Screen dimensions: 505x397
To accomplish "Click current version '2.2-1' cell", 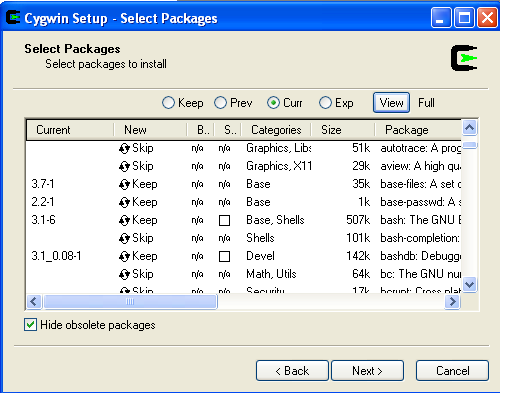I will tap(43, 202).
